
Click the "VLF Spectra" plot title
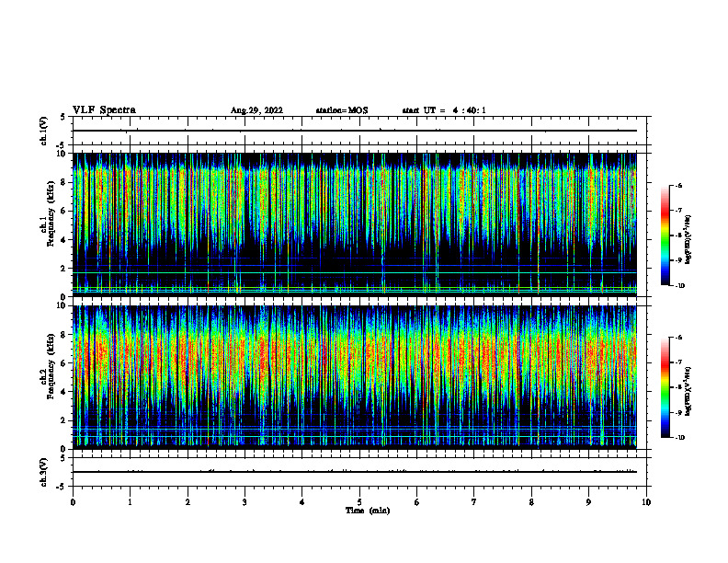104,110
